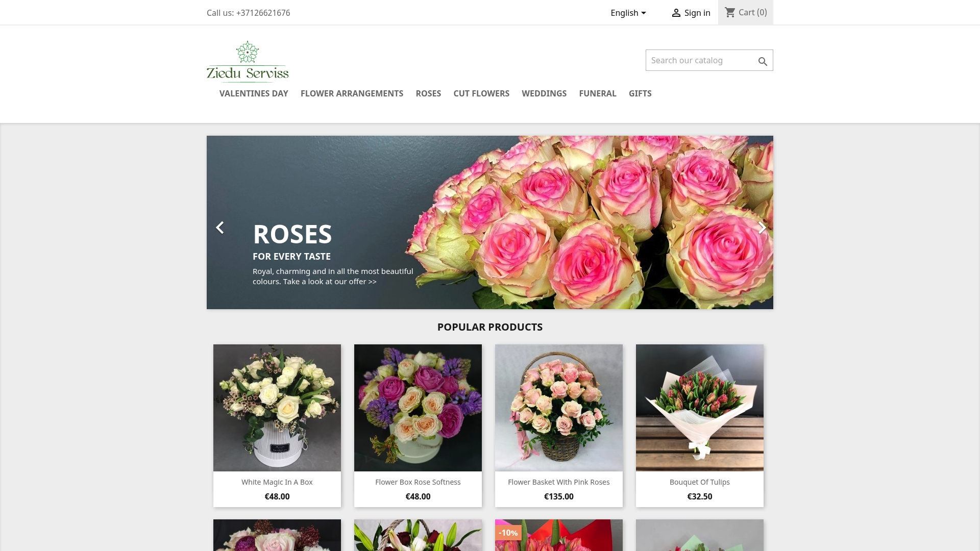Viewport: 980px width, 551px height.
Task: Click the Popular Products heading
Action: [x=490, y=327]
